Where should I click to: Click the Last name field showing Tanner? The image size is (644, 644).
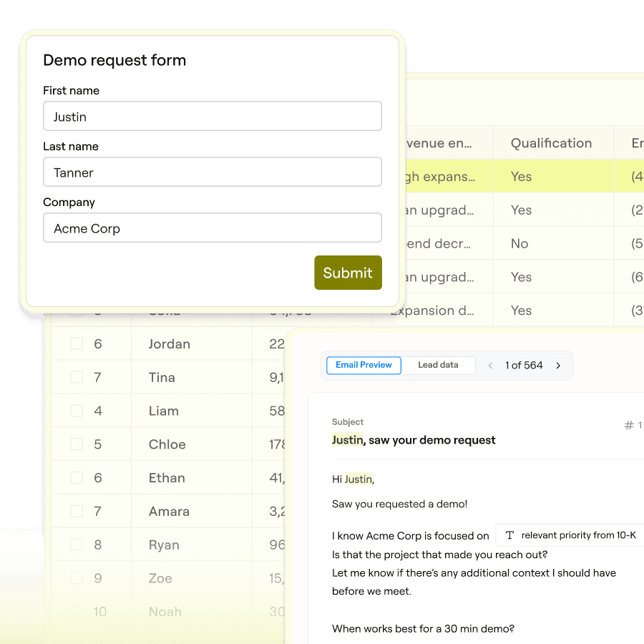(x=213, y=172)
